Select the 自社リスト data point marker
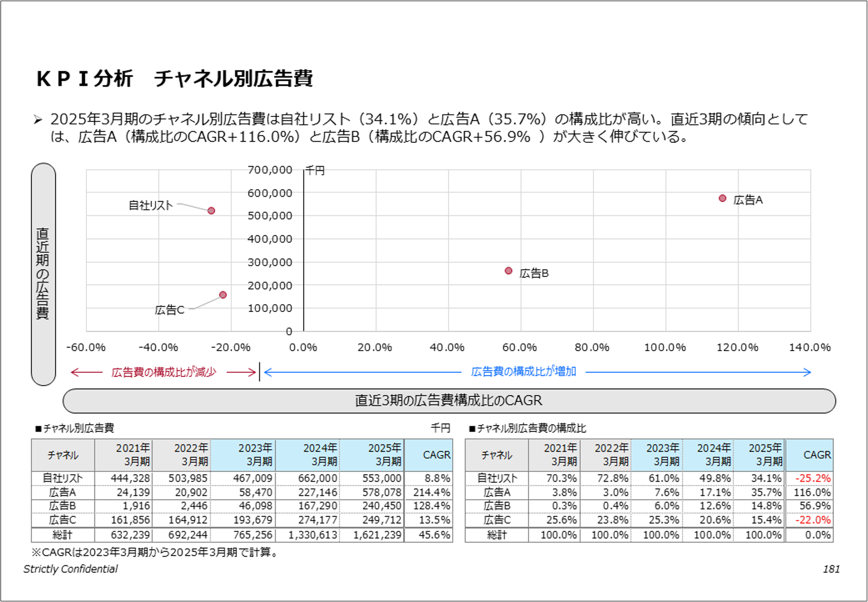Screen dimensions: 868x602 [211, 210]
